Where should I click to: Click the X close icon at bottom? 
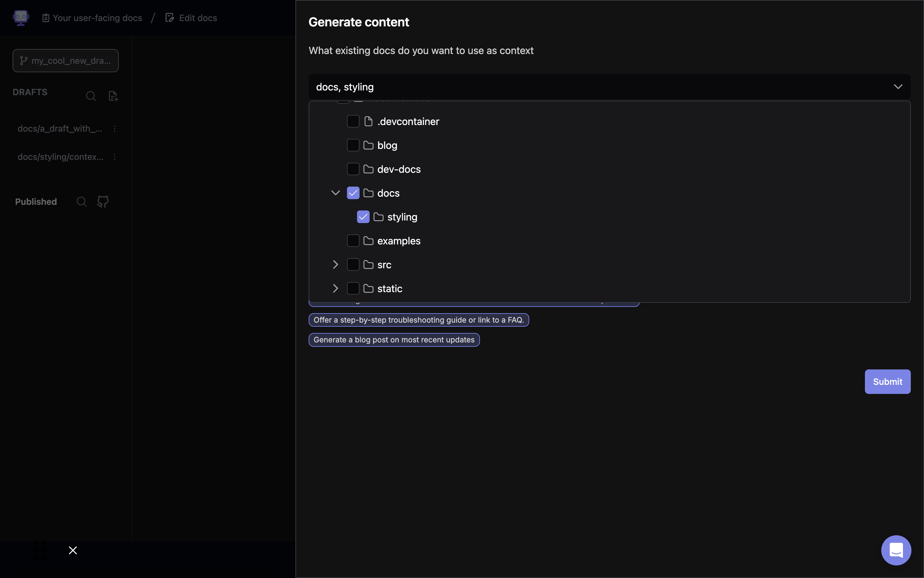click(73, 550)
